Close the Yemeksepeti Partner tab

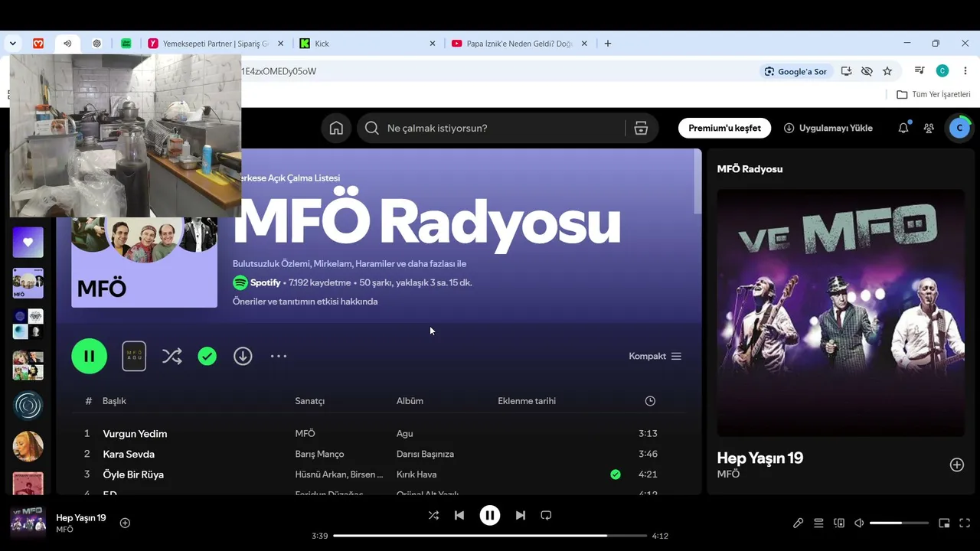pos(280,44)
